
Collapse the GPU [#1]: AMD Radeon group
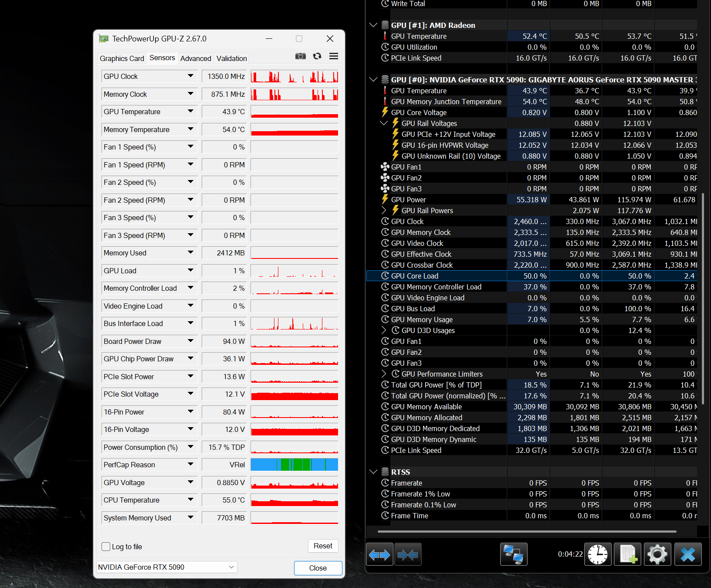[x=373, y=25]
